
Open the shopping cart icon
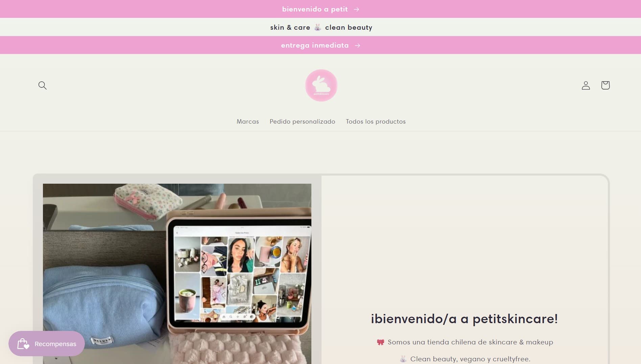[606, 85]
